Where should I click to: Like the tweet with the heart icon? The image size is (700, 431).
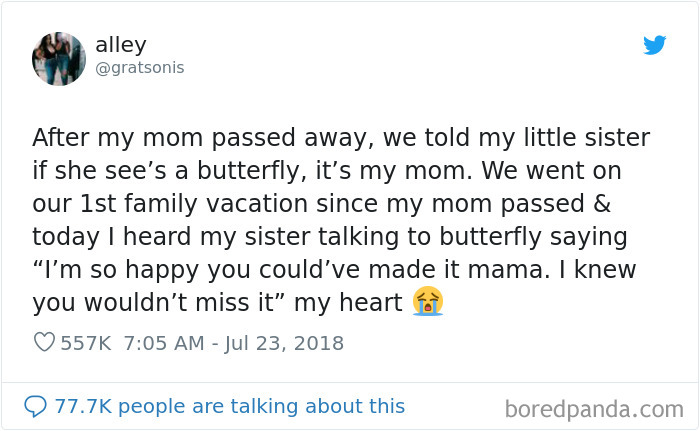(x=44, y=342)
